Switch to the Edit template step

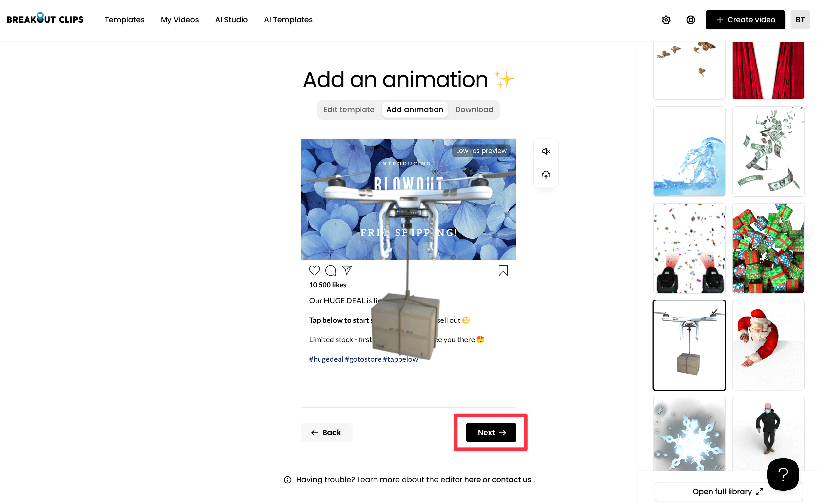coord(349,110)
